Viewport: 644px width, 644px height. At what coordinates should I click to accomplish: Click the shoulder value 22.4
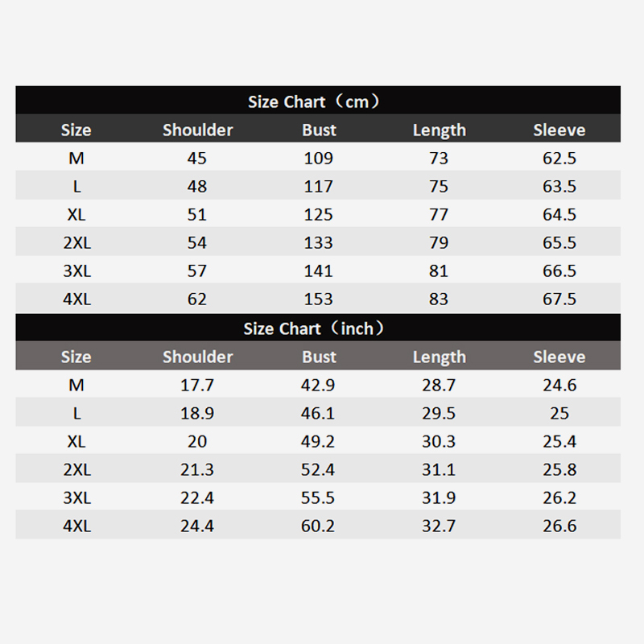(197, 498)
